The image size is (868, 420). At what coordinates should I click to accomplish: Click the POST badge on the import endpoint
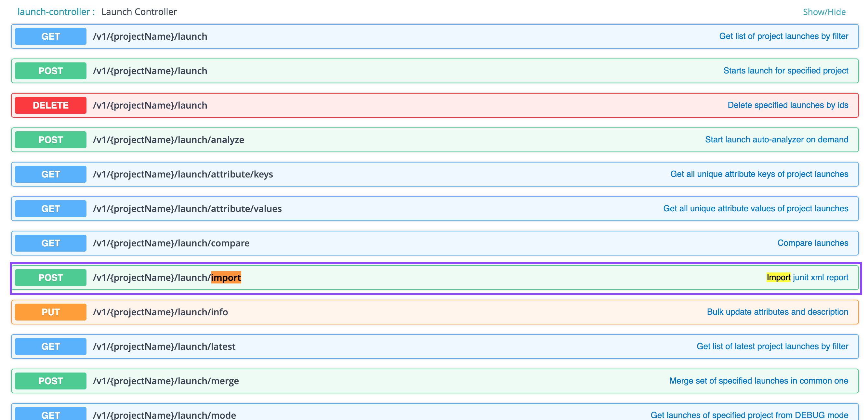click(x=50, y=278)
